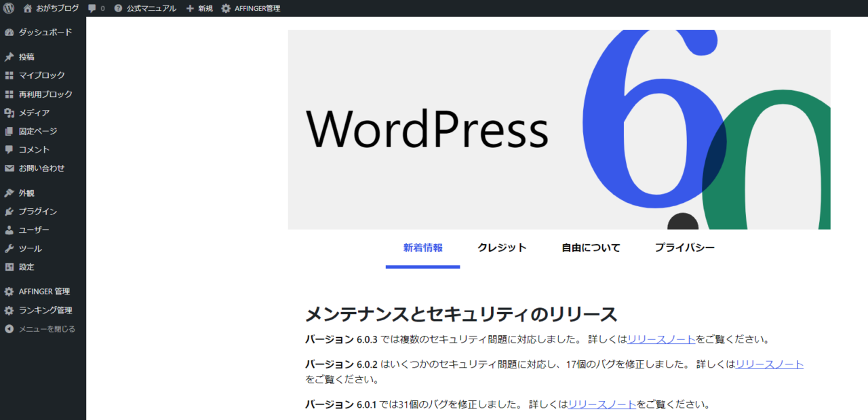The height and width of the screenshot is (420, 868).
Task: Open the 公式マニュアル link in admin bar
Action: pyautogui.click(x=151, y=8)
